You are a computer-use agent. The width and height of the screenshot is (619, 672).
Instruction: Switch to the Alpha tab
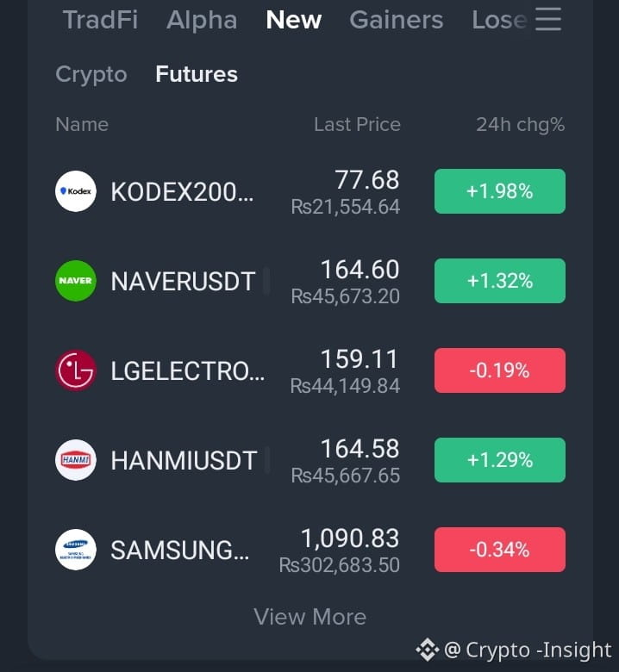coord(202,20)
